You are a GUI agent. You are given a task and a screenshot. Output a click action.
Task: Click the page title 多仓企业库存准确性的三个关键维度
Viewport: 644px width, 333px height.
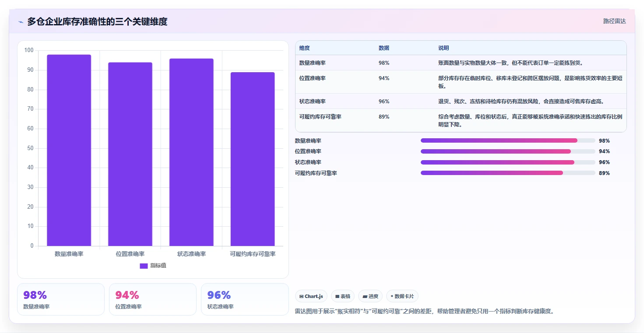[97, 21]
